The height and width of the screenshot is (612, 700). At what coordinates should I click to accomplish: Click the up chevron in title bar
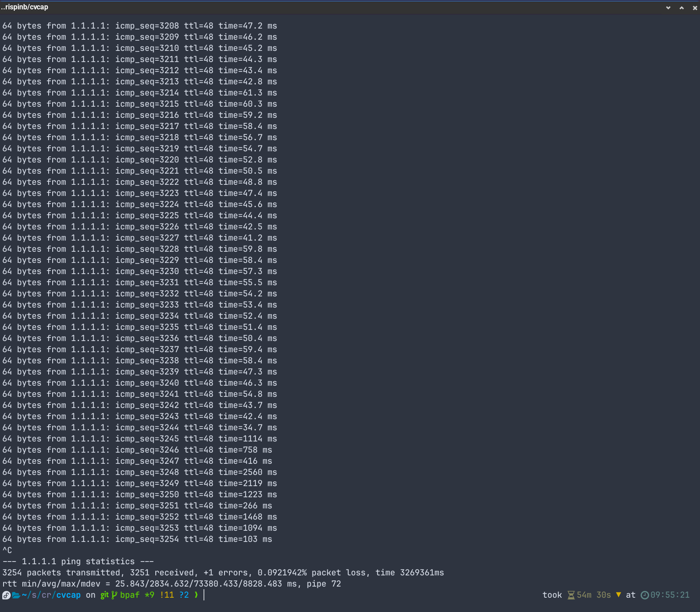682,8
